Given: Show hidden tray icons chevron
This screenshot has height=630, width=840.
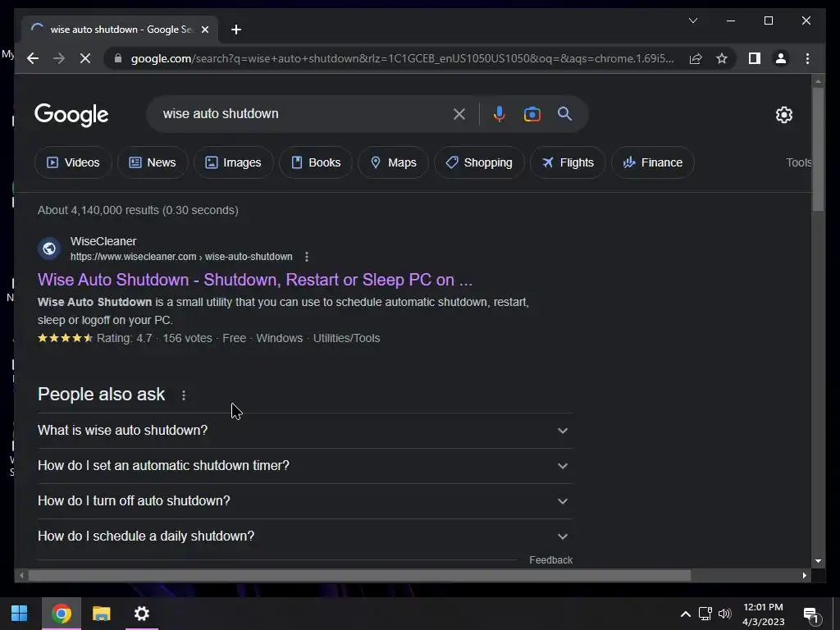Looking at the screenshot, I should (685, 614).
